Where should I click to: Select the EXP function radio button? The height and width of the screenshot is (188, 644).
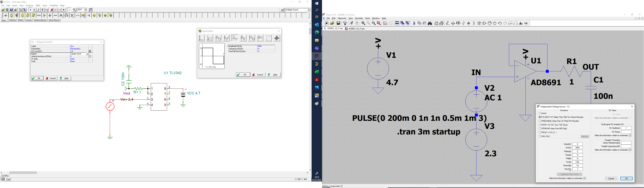(x=540, y=125)
